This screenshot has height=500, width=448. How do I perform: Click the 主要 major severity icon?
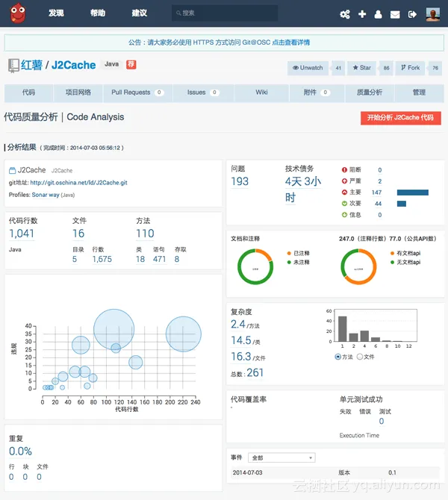point(344,193)
